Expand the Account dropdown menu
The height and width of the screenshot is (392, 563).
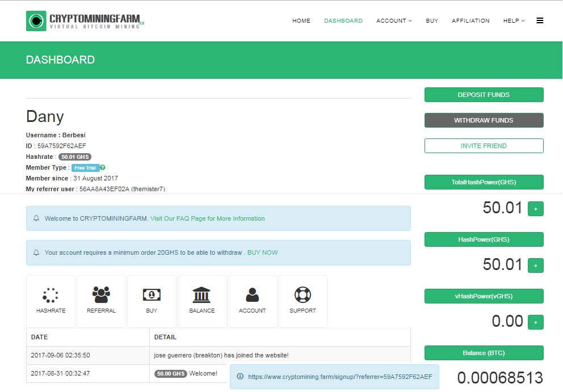point(394,21)
